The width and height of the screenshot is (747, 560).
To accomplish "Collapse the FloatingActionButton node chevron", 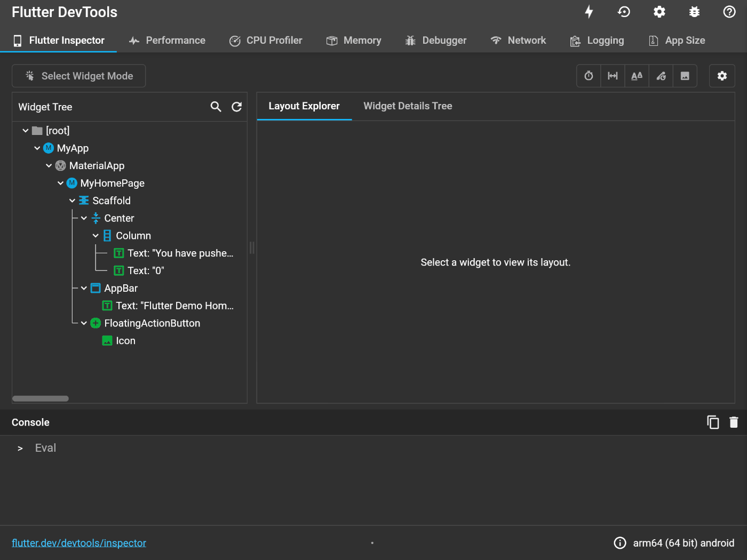I will 84,323.
